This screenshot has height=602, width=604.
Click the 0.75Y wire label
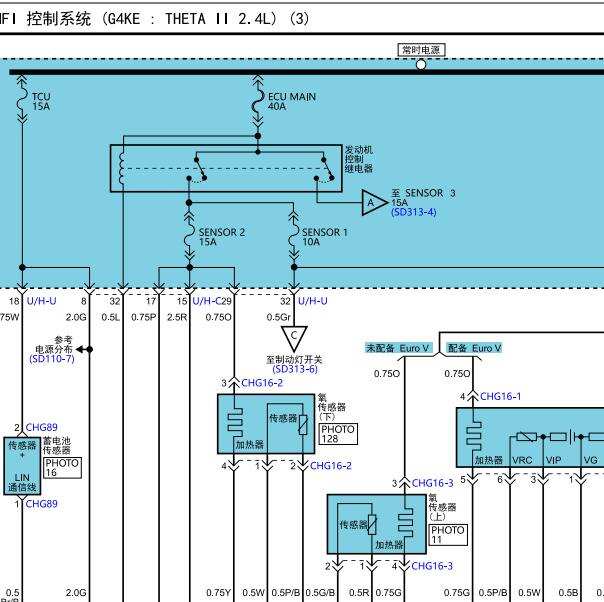pyautogui.click(x=218, y=593)
